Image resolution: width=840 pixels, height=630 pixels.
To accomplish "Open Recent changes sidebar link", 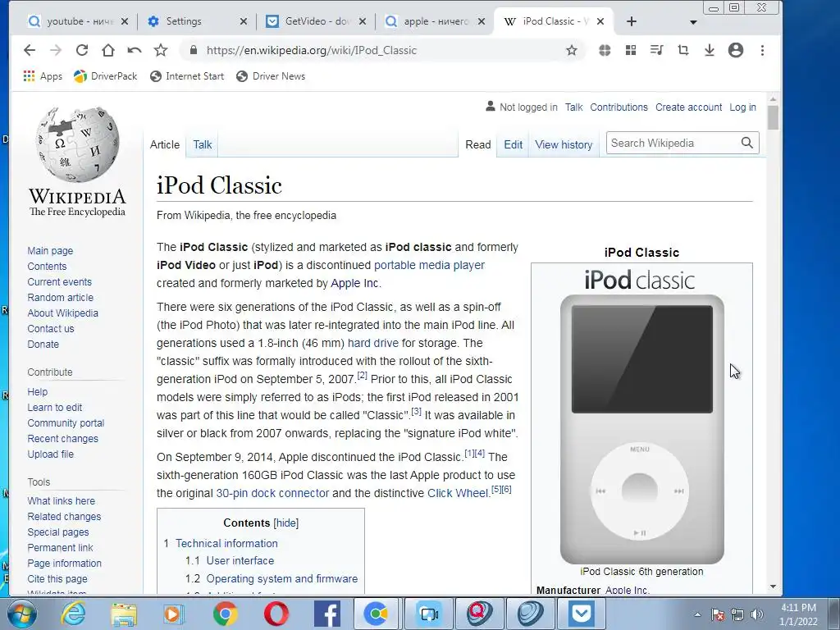I will tap(62, 439).
